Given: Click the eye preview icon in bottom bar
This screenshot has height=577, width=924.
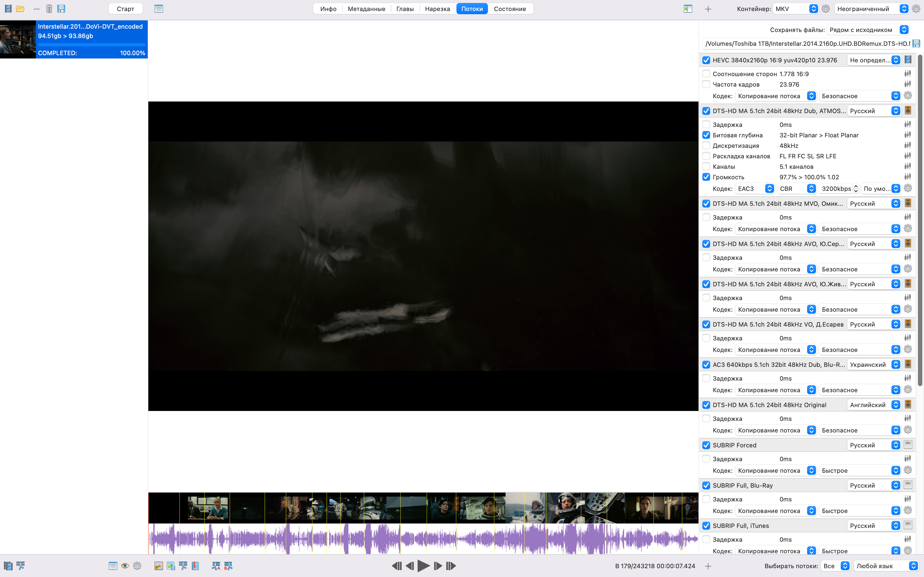Looking at the screenshot, I should [x=125, y=566].
